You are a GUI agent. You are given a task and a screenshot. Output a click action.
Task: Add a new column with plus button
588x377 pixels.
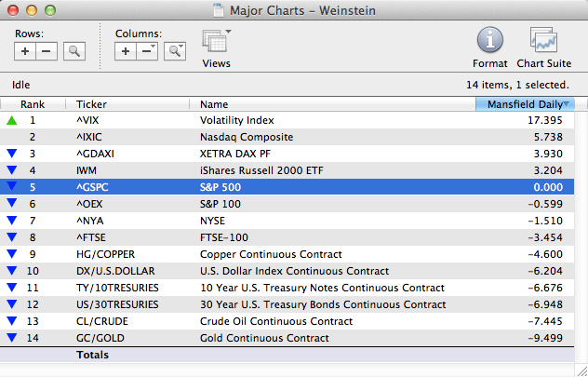tap(126, 51)
